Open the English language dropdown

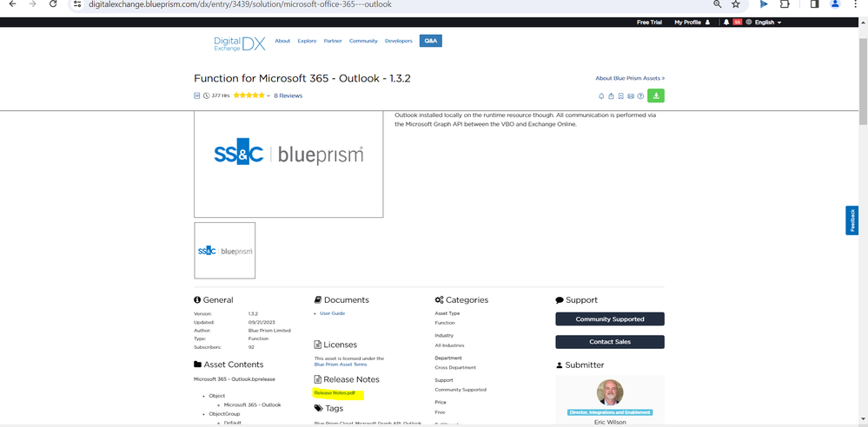[x=768, y=23]
